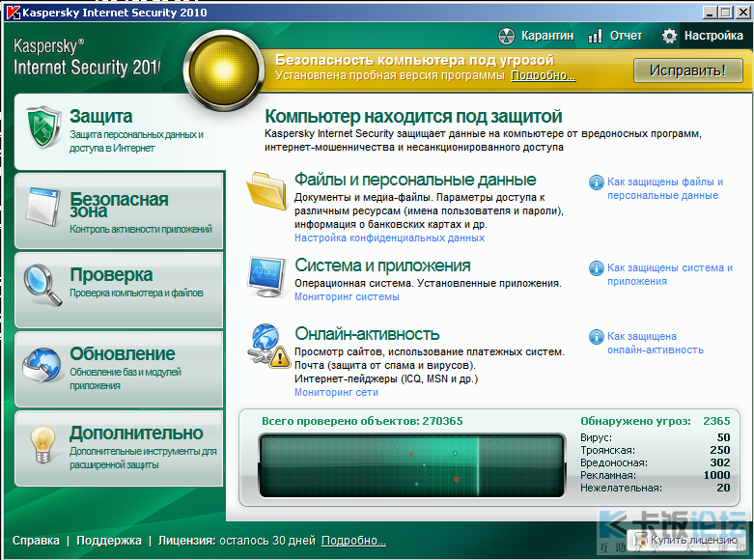This screenshot has height=560, width=754.
Task: Click the Отчет bar chart icon
Action: [596, 36]
